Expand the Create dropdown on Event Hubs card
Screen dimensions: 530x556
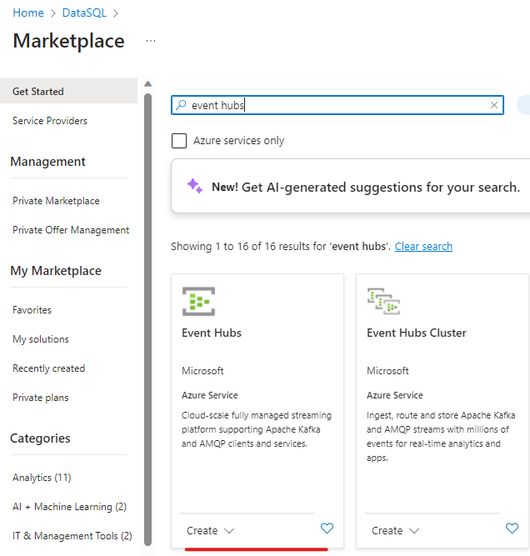coord(210,530)
